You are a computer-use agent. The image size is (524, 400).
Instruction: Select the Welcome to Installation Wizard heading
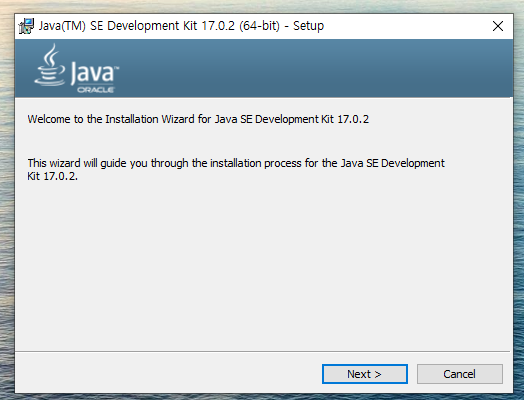(198, 119)
